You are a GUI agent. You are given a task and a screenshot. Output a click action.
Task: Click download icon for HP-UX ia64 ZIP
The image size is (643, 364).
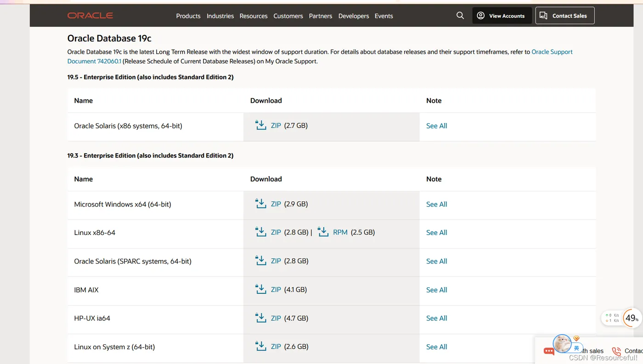point(261,318)
